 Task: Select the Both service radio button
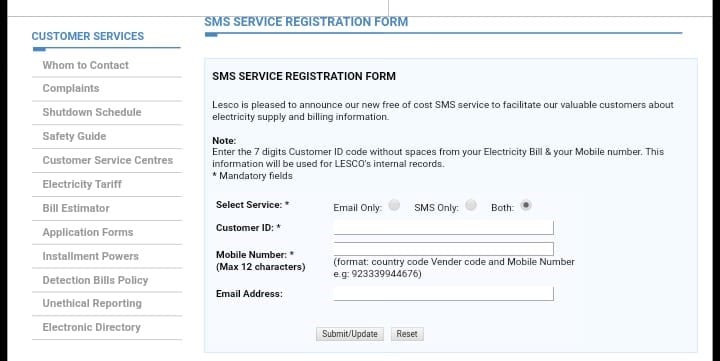pyautogui.click(x=526, y=205)
